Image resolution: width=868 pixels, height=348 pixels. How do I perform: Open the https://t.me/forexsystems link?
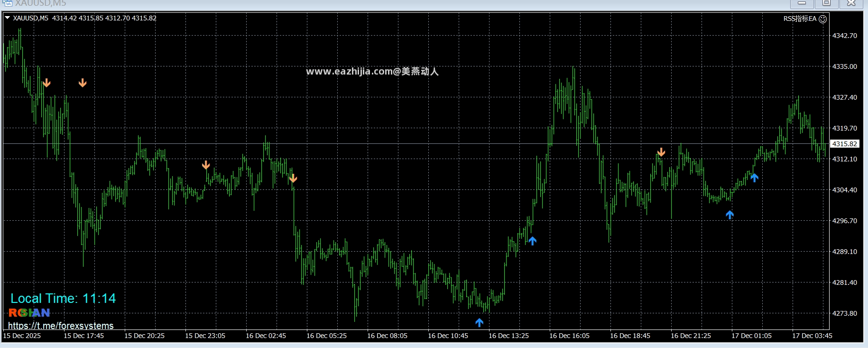pos(61,326)
